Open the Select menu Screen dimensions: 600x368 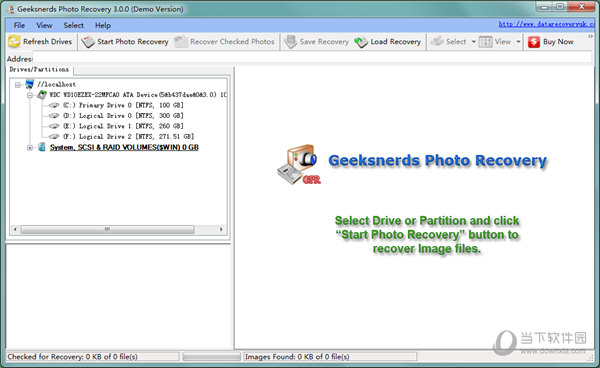73,25
